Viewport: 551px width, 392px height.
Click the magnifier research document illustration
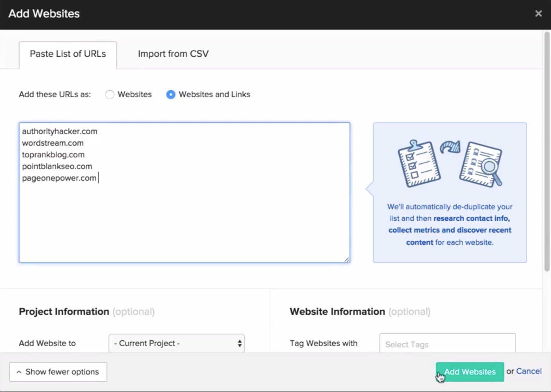point(481,164)
